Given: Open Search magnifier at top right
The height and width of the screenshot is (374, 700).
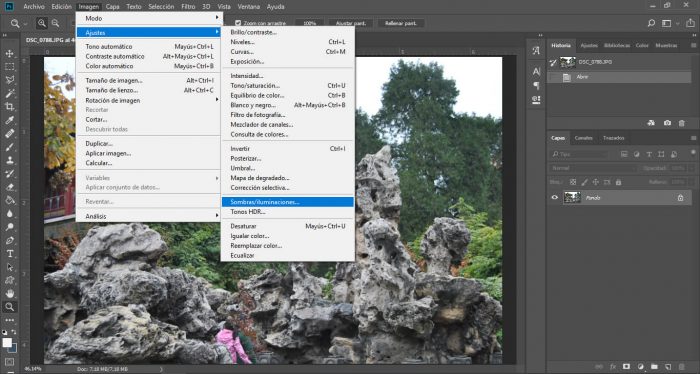Looking at the screenshot, I should [651, 23].
